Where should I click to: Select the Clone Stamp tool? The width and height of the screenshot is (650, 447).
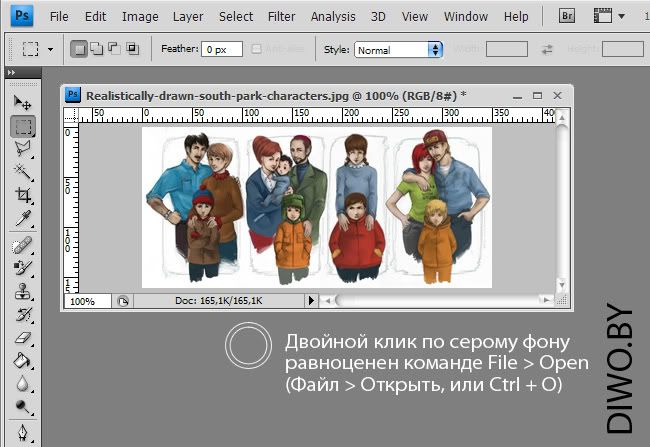click(x=22, y=292)
